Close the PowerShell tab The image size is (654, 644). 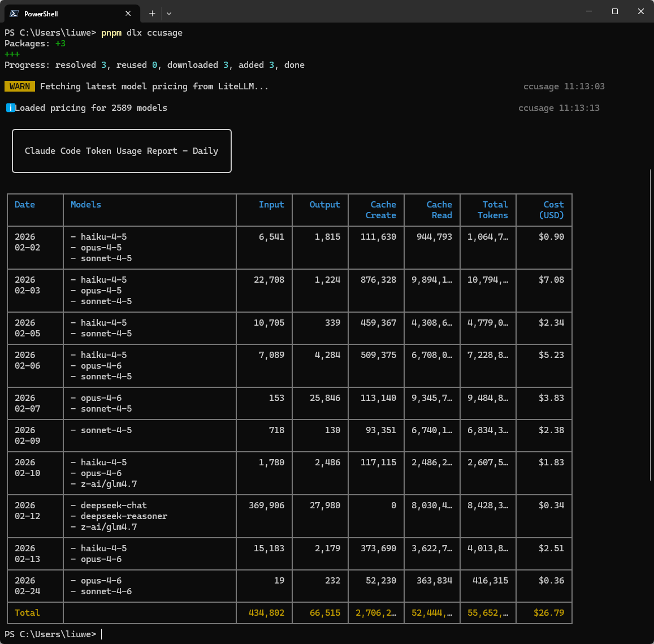pyautogui.click(x=128, y=13)
